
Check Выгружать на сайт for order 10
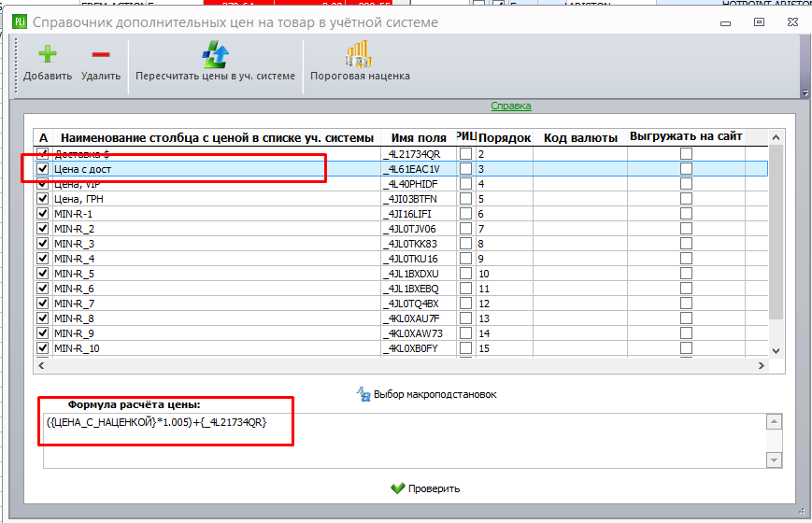(686, 274)
